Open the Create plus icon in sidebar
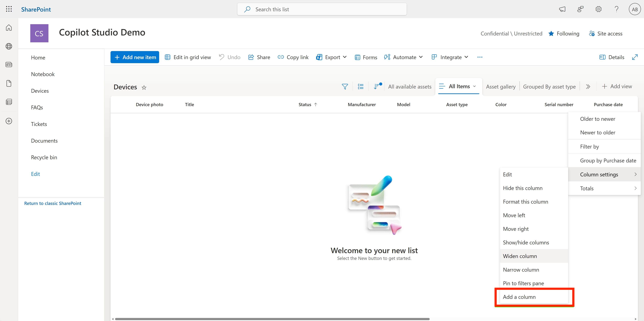 pyautogui.click(x=9, y=121)
